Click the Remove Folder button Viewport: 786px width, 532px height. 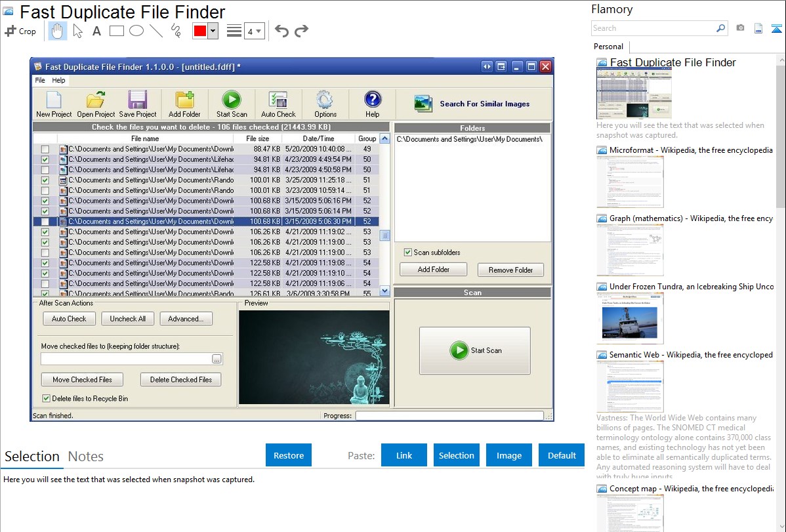510,270
